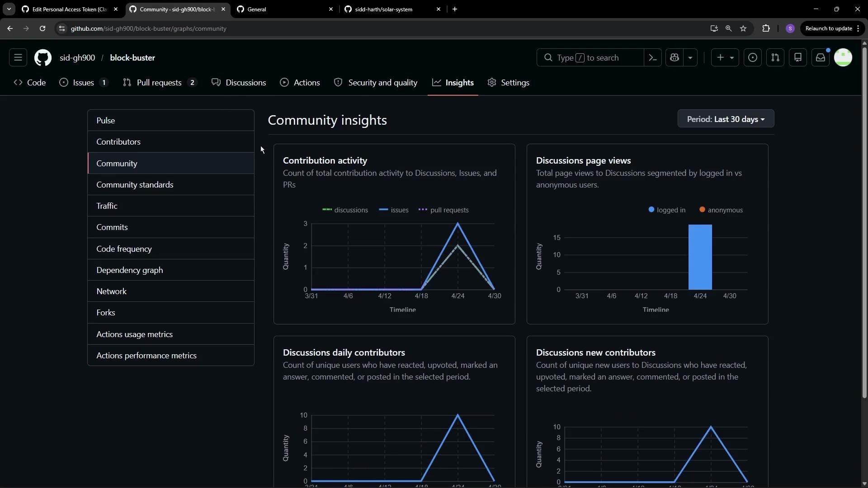Open the create new plus menu
Image resolution: width=868 pixels, height=488 pixels.
coord(725,57)
